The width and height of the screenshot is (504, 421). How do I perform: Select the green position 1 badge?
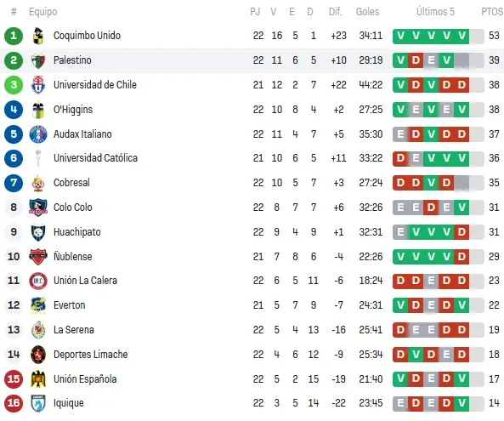coord(14,36)
